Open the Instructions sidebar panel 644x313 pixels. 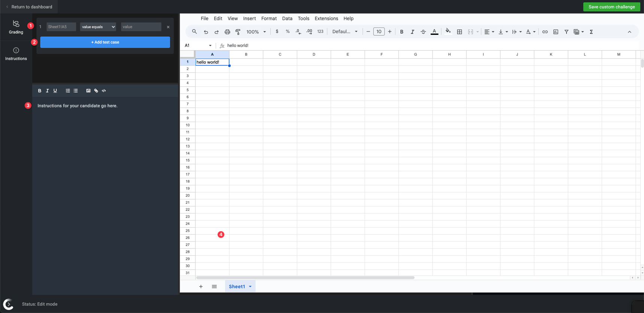tap(16, 54)
